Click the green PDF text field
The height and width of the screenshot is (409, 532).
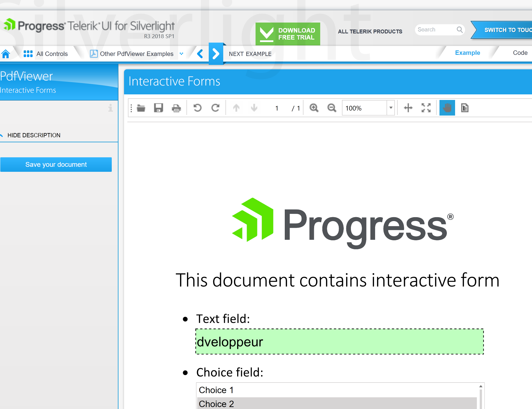click(339, 342)
